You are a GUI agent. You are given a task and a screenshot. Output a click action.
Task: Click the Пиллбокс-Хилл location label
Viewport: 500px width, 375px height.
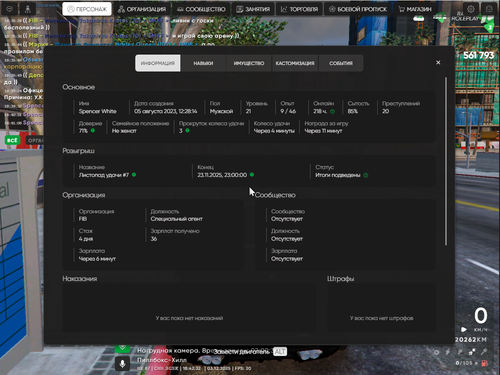tap(162, 360)
